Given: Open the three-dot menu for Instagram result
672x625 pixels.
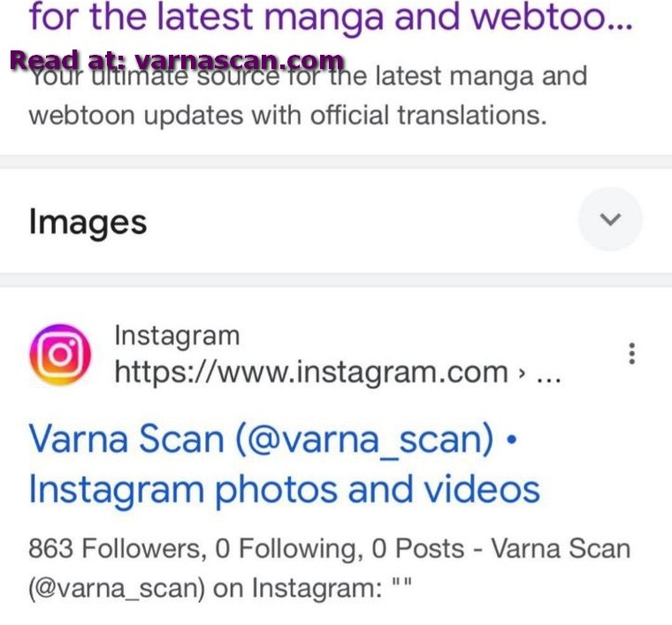Looking at the screenshot, I should tap(631, 354).
